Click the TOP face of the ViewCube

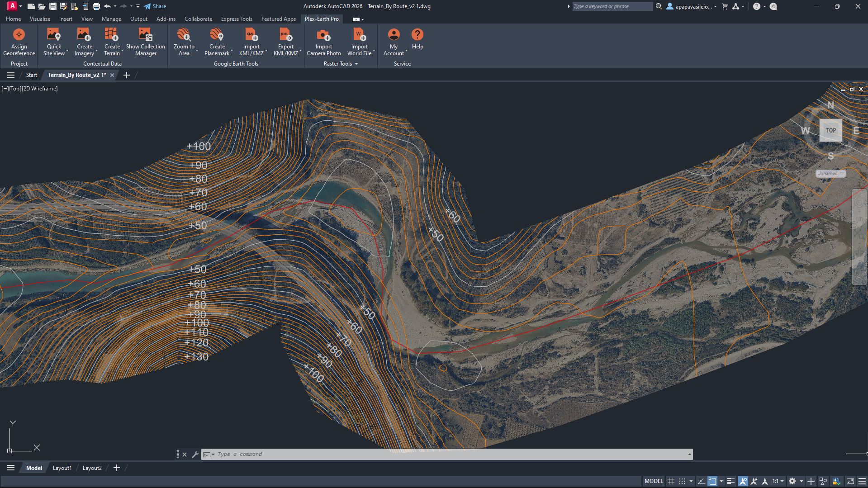coord(830,130)
